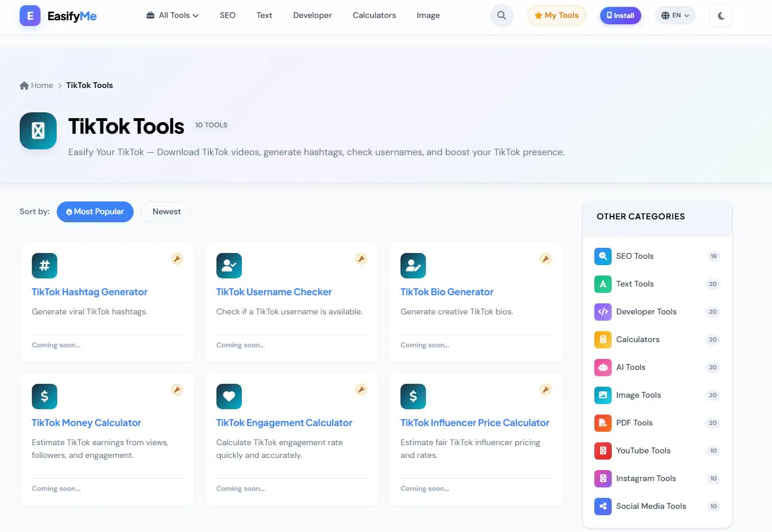
Task: Go to Developer Tools category
Action: pyautogui.click(x=657, y=312)
